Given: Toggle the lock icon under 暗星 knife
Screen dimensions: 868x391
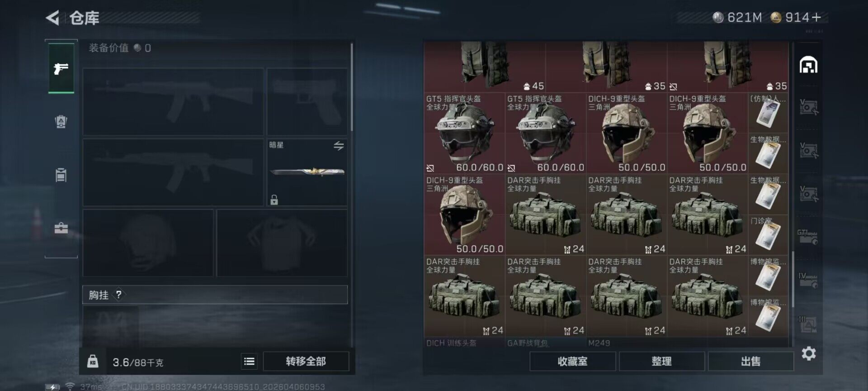Looking at the screenshot, I should click(274, 200).
